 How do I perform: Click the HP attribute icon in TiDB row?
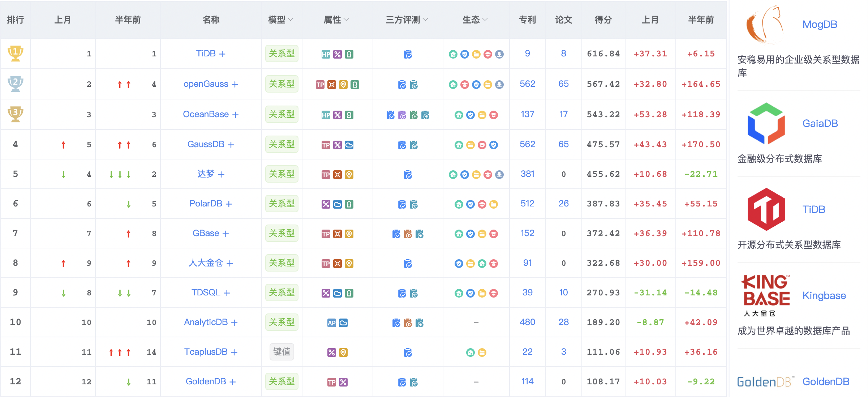tap(326, 54)
